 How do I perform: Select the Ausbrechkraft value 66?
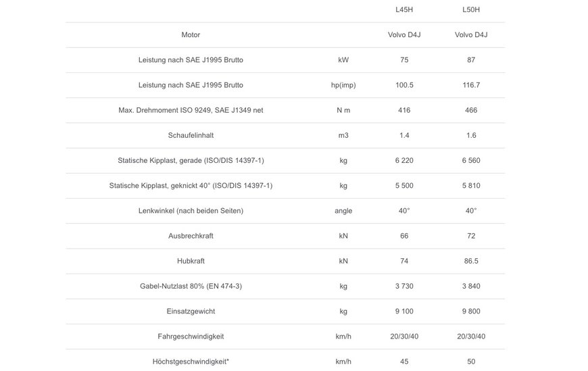404,236
